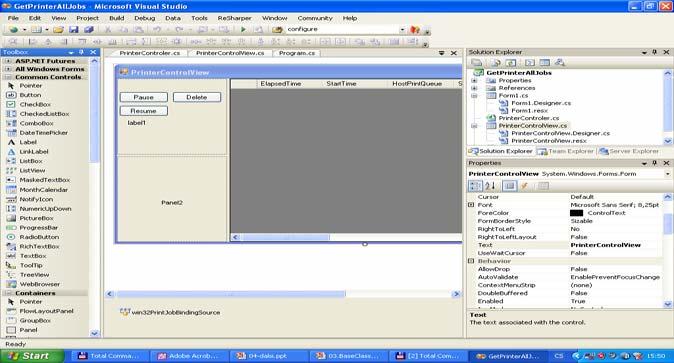
Task: Click the Save floppy disk icon
Action: point(74,30)
